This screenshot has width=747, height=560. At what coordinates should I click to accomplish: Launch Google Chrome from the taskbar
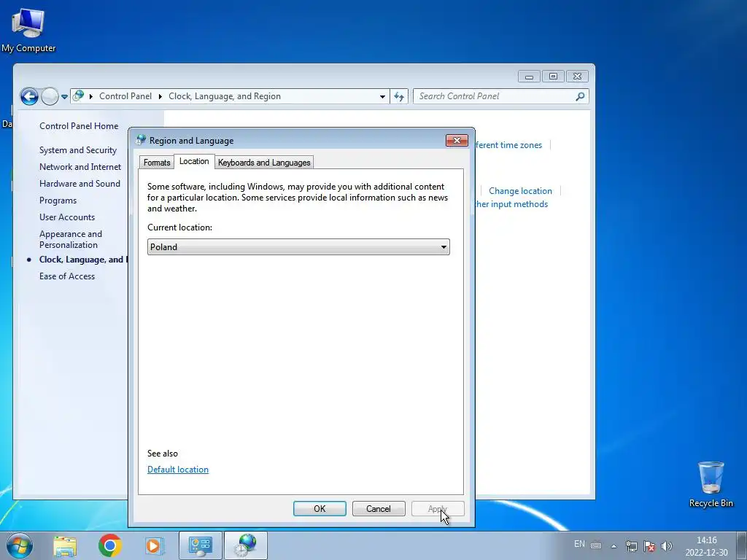click(109, 545)
